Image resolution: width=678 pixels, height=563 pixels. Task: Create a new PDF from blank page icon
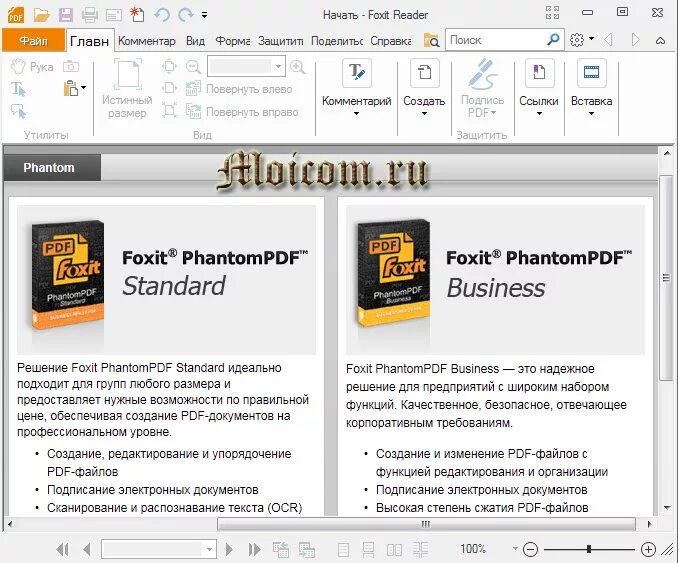137,15
